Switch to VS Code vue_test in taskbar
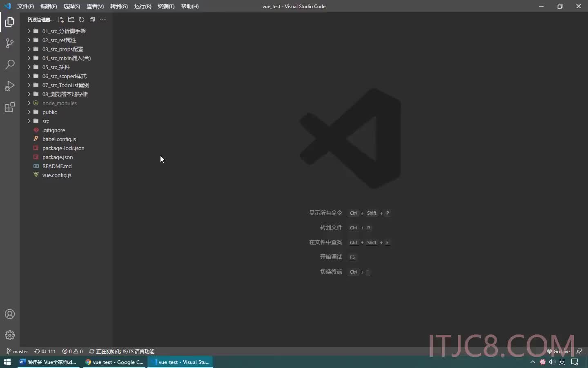This screenshot has height=368, width=588. (x=180, y=362)
